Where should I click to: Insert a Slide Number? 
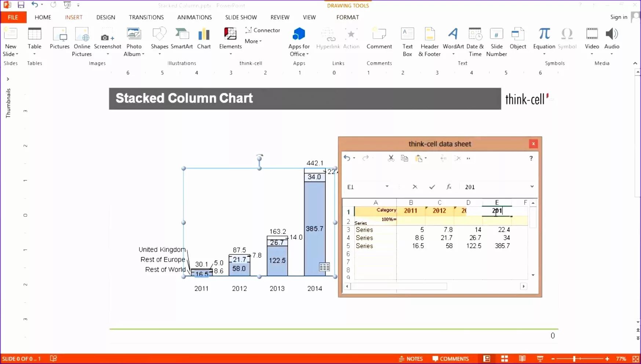496,34
